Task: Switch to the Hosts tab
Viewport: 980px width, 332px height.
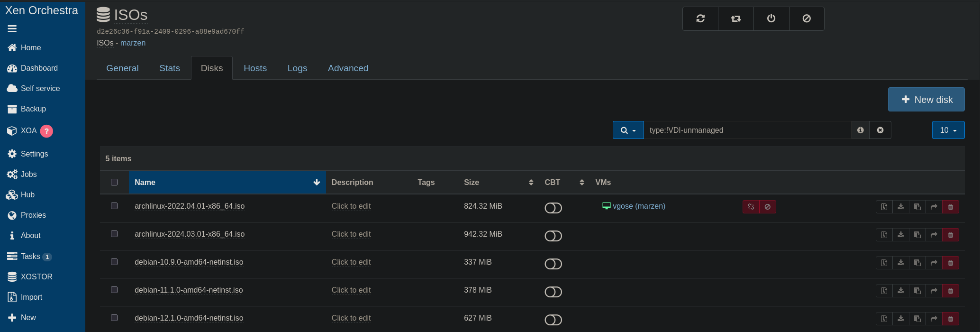Action: (255, 68)
